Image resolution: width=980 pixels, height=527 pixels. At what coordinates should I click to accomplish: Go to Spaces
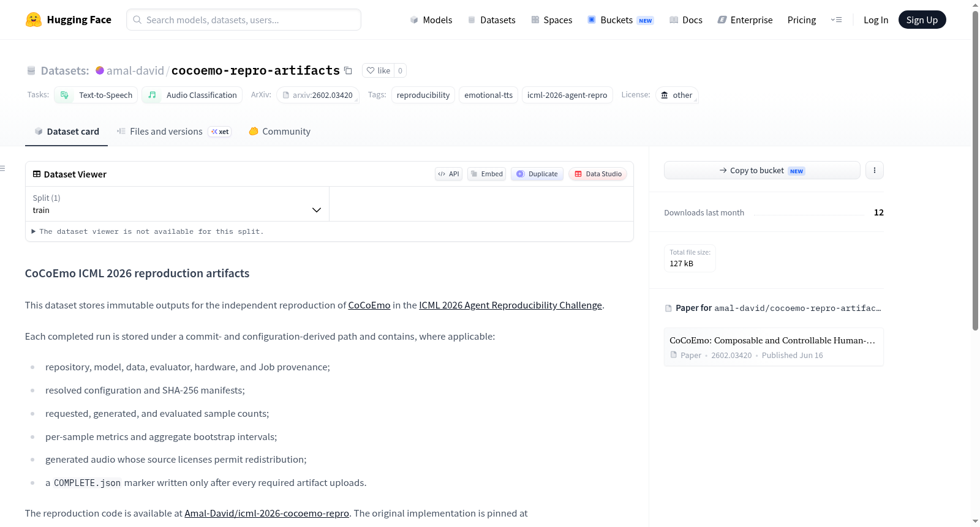coord(551,20)
